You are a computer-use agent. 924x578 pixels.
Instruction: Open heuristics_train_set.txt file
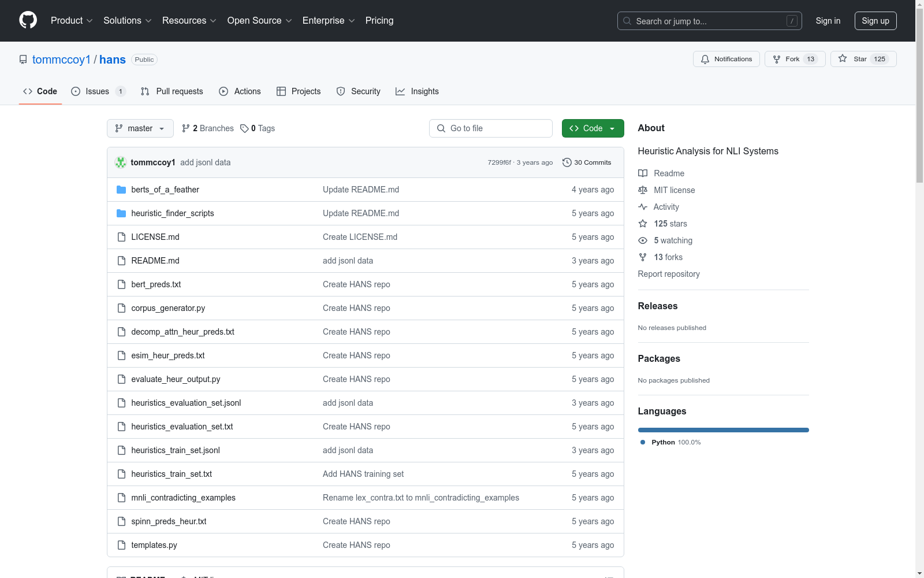pyautogui.click(x=172, y=474)
